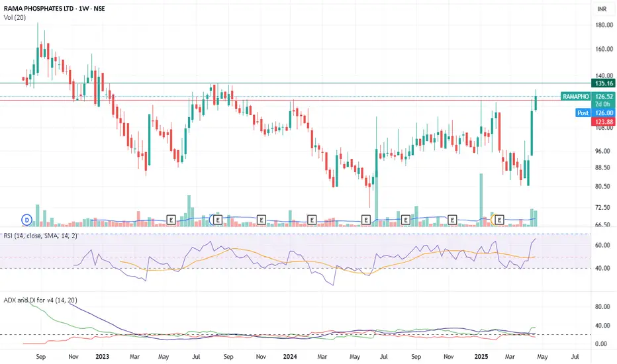Click the E earnings marker nearest November 2024
The image size is (617, 364).
(x=452, y=220)
